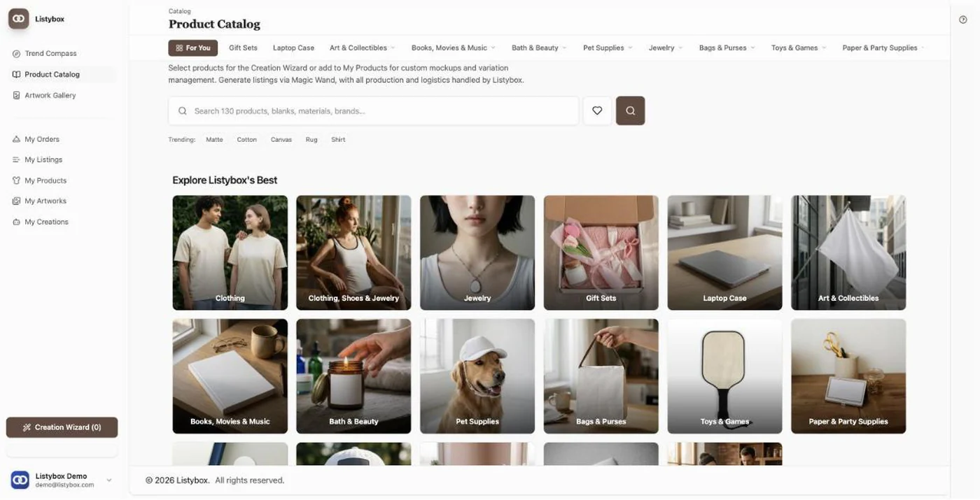Open the Books, Movies & Music card
Viewport: 980px width, 500px height.
pyautogui.click(x=230, y=376)
